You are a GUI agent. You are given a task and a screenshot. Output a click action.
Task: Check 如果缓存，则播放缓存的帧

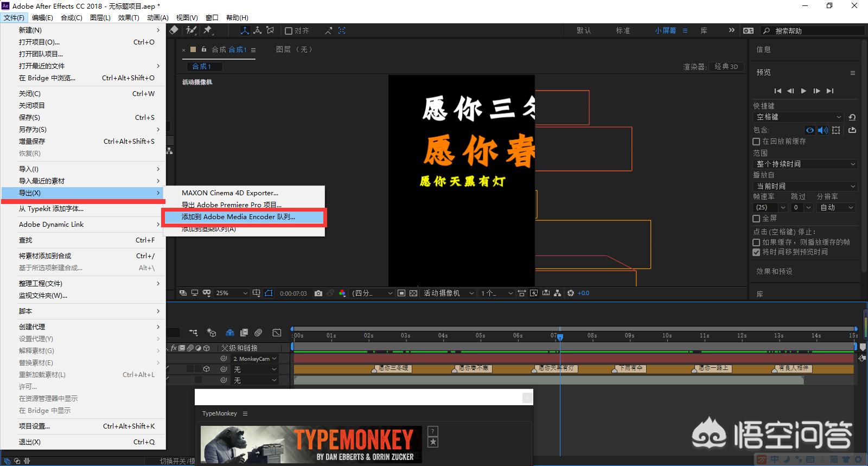point(756,242)
